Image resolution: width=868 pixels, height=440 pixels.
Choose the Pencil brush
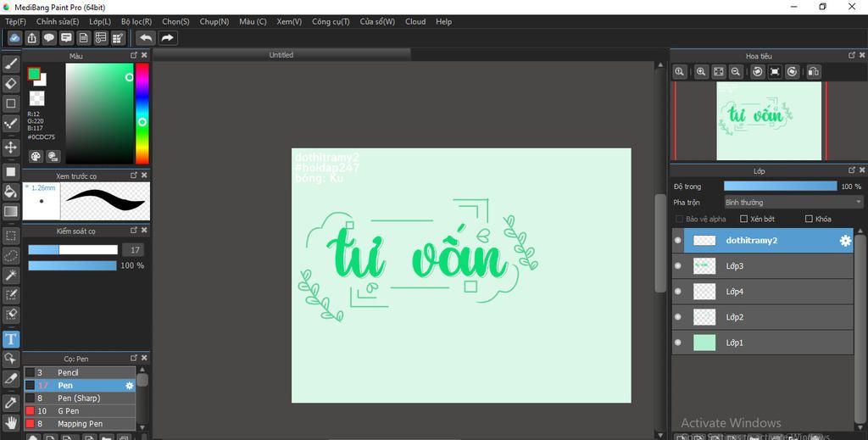pyautogui.click(x=80, y=372)
